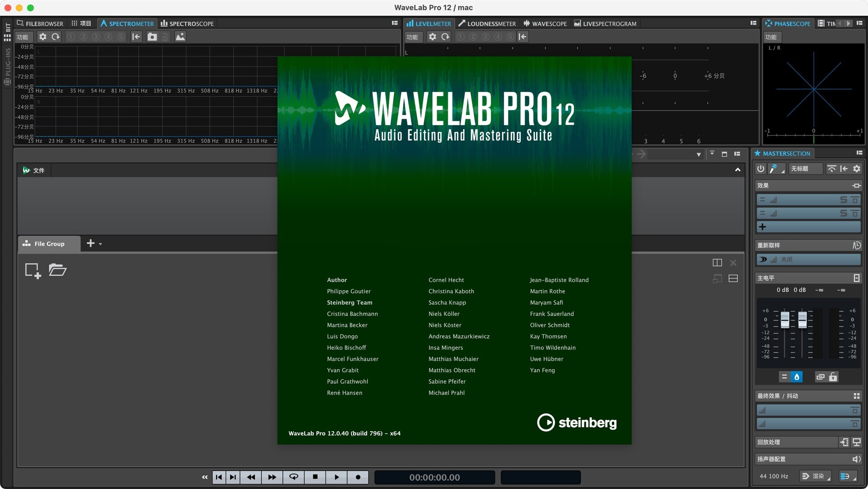This screenshot has height=489, width=868.
Task: Open the dropdown next to the File Group plus
Action: (100, 244)
